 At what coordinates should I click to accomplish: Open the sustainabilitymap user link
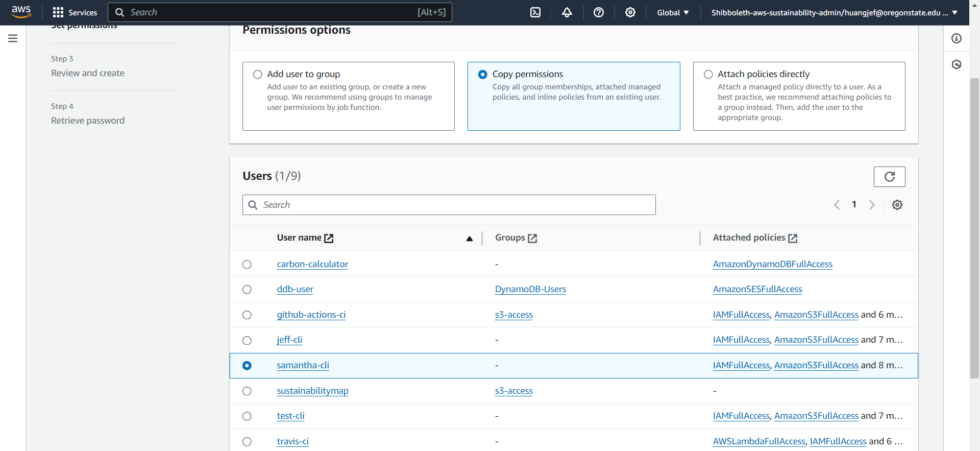point(313,391)
